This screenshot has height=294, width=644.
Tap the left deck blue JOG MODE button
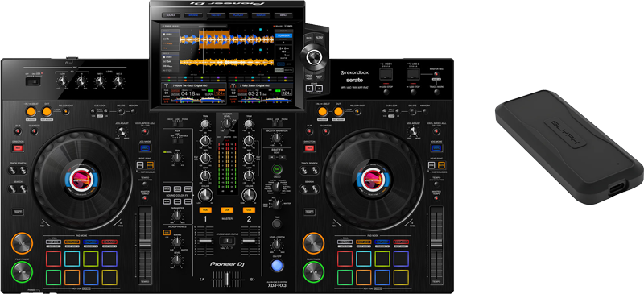[146, 148]
